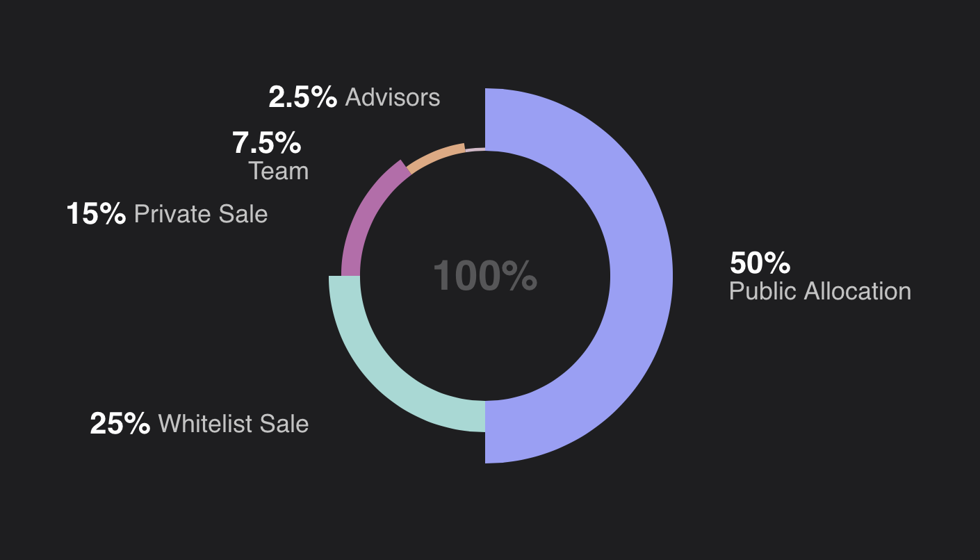The image size is (980, 560).
Task: Click the Advisors label text
Action: tap(393, 97)
